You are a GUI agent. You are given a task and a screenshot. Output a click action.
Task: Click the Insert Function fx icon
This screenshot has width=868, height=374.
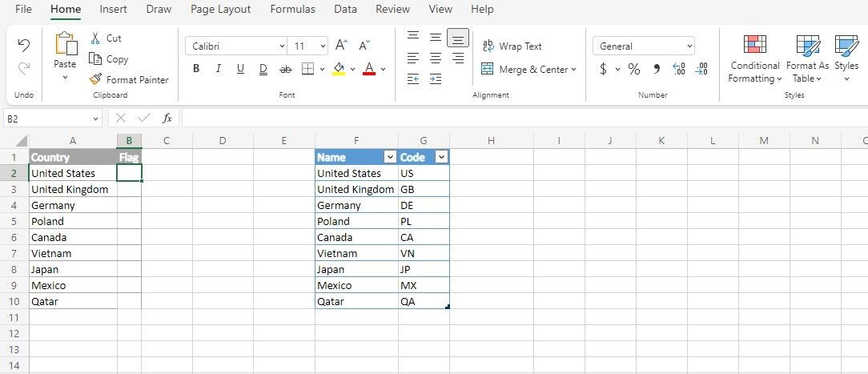pos(167,119)
